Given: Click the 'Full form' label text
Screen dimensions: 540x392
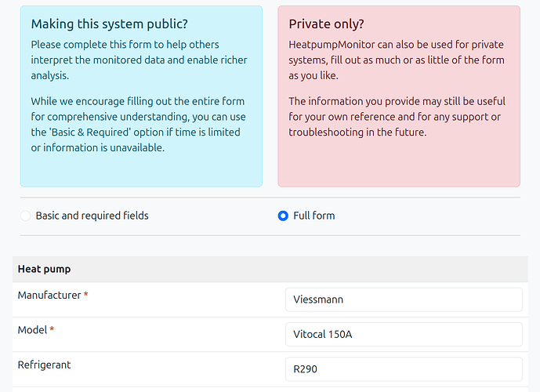Looking at the screenshot, I should tap(313, 216).
